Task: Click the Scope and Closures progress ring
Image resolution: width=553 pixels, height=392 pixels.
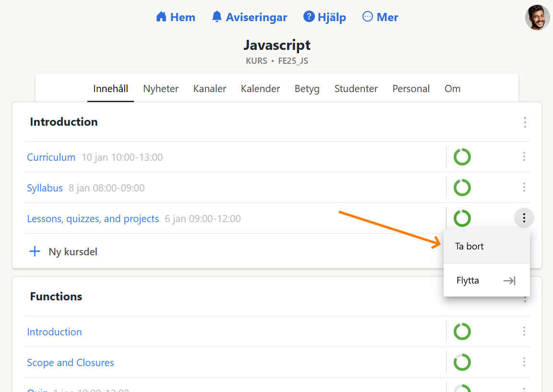Action: pos(462,362)
